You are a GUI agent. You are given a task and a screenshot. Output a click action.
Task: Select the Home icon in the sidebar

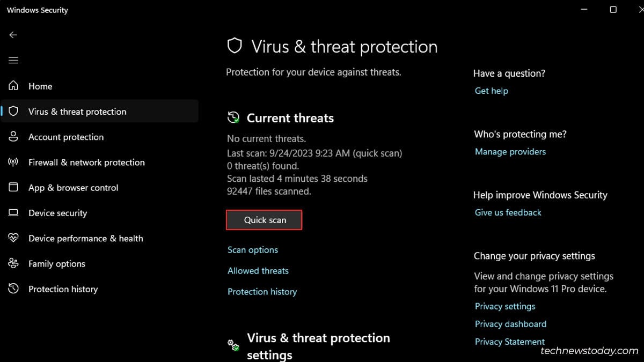pyautogui.click(x=13, y=86)
